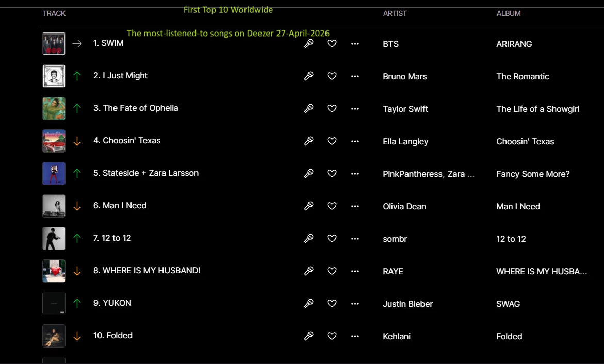Open three-dot menu for Man I Need
Screen dimensions: 604x364
[x=355, y=206]
